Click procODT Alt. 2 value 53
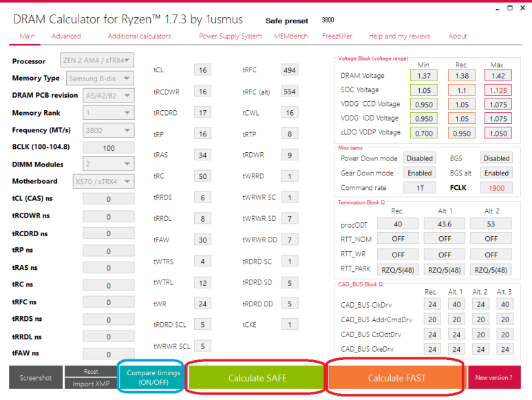Viewport: 532px width, 400px height. (x=491, y=224)
